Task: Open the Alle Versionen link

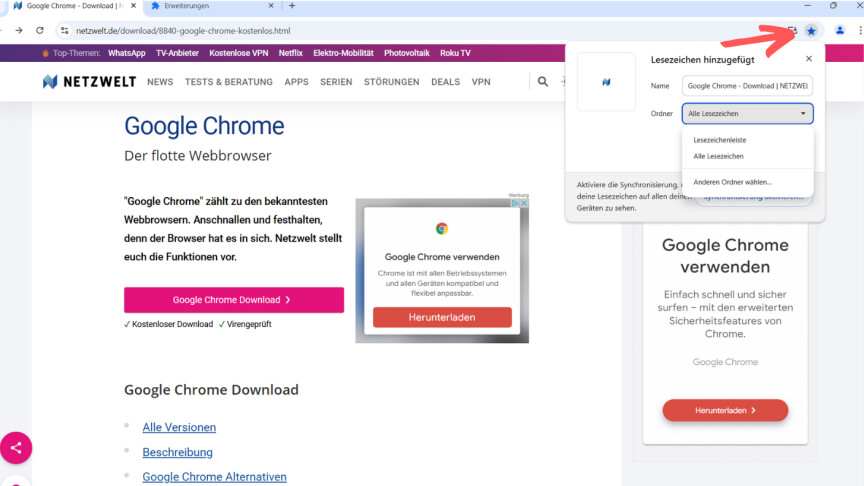Action: pos(179,427)
